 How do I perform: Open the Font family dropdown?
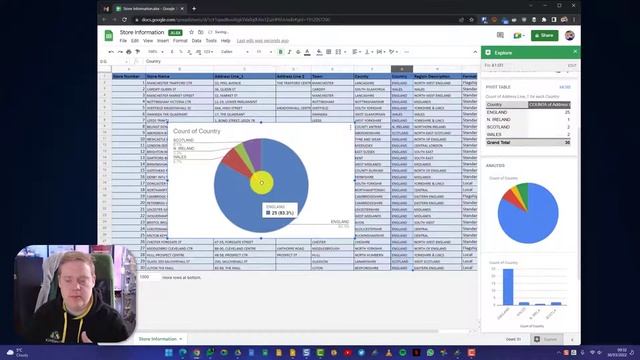click(234, 52)
